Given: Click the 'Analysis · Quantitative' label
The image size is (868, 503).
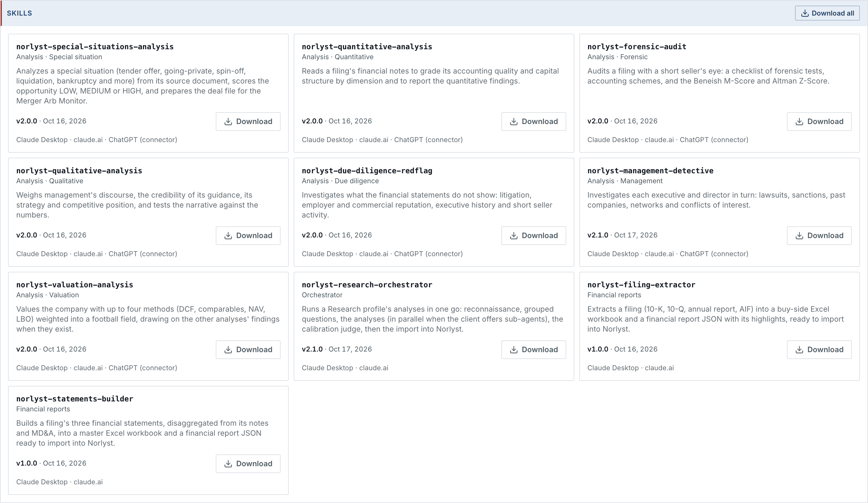Looking at the screenshot, I should coord(338,57).
